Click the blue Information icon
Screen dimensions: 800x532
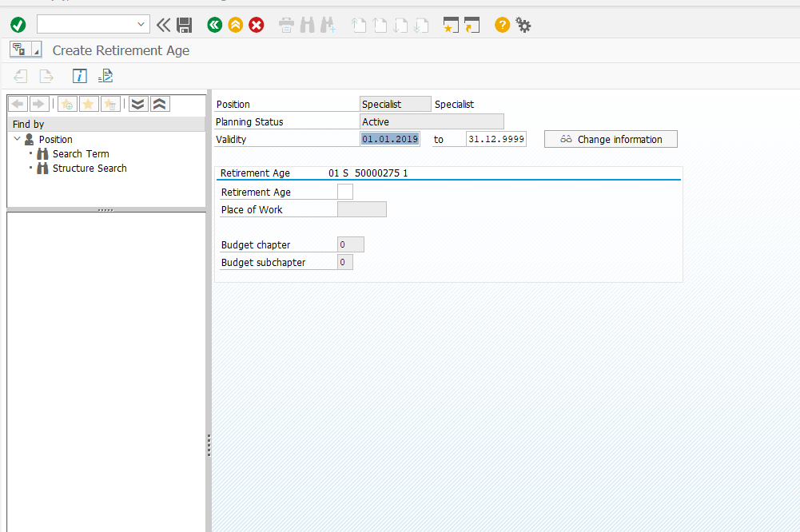[80, 76]
